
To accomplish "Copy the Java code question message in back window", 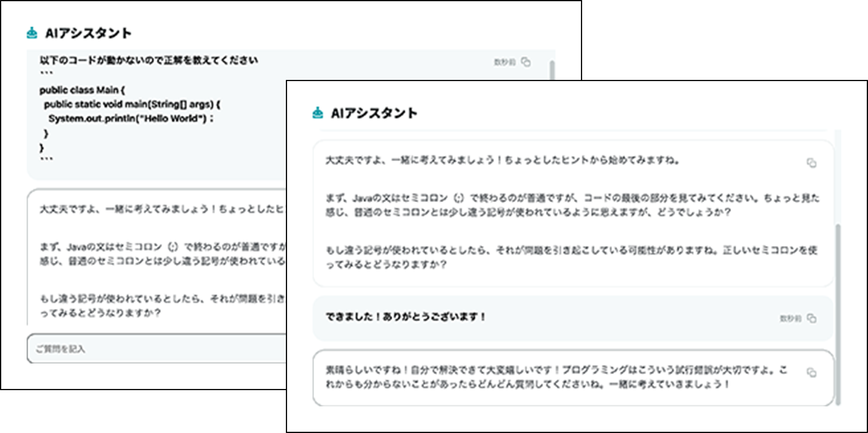I will point(525,62).
